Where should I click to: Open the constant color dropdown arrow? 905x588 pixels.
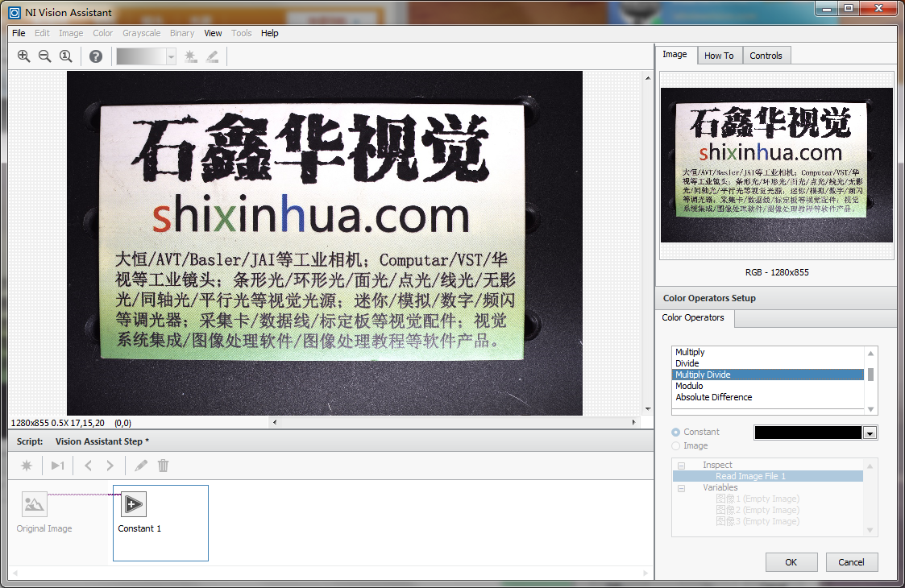[x=870, y=433]
